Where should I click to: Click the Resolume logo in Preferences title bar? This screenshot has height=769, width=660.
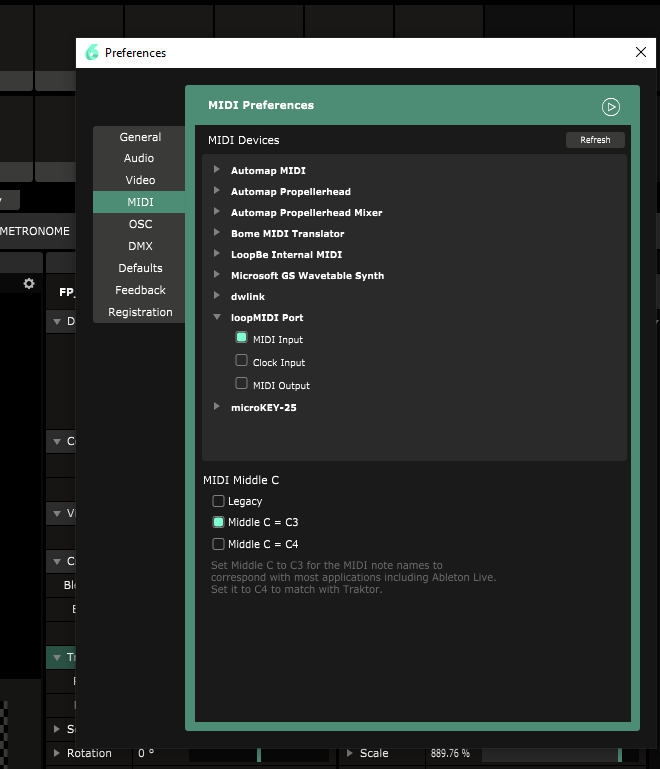(93, 53)
